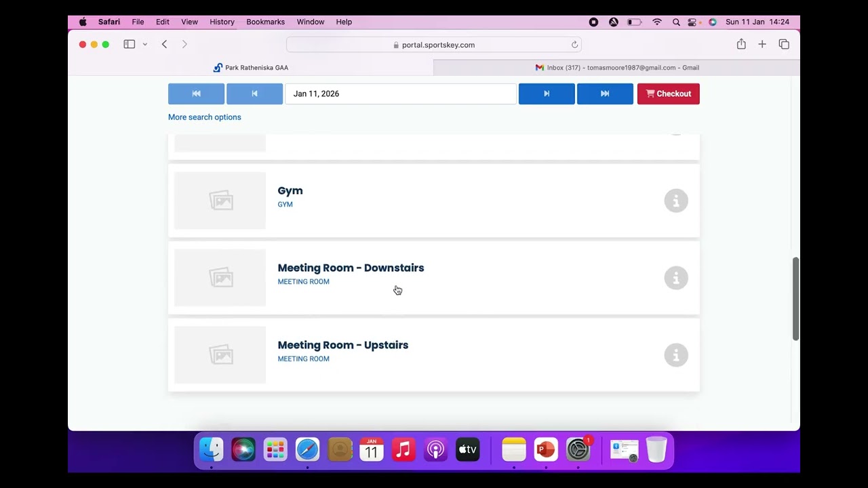Go forward in Safari history
Viewport: 868px width, 488px height.
[x=184, y=44]
